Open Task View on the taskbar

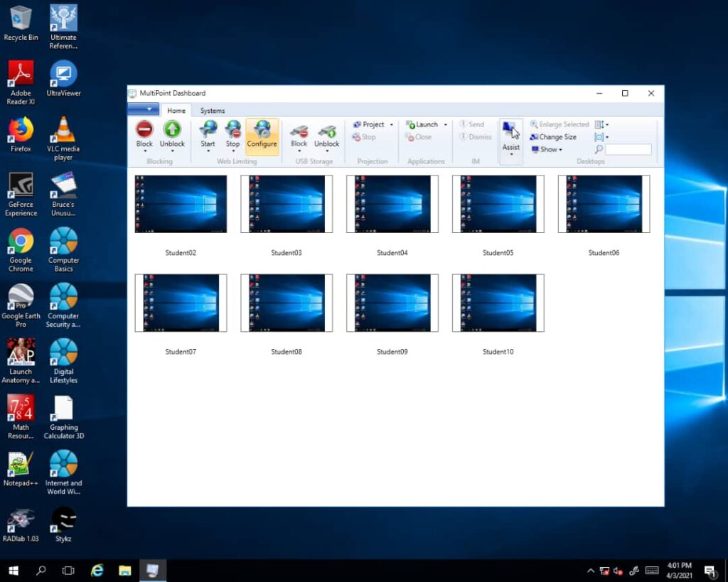(68, 571)
